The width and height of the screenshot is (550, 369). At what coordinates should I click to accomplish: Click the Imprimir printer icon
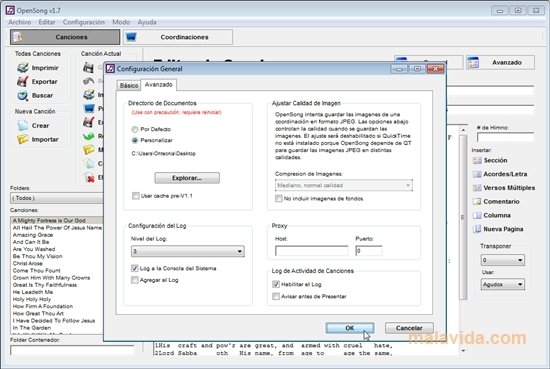(23, 68)
